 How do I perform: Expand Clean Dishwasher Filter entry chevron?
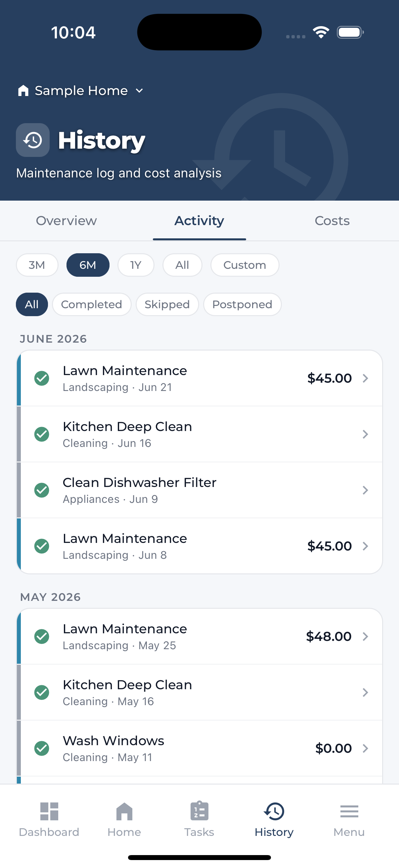pos(365,490)
